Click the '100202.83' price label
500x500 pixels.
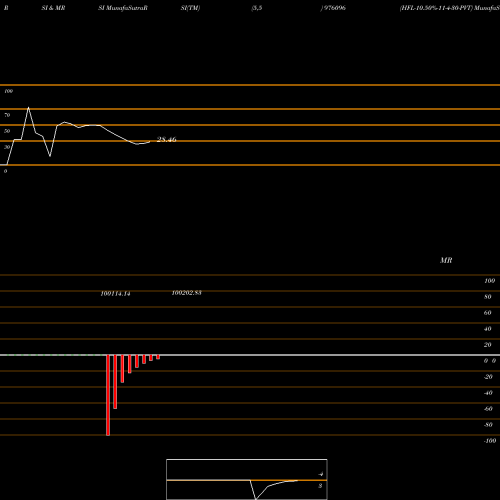[x=187, y=293]
